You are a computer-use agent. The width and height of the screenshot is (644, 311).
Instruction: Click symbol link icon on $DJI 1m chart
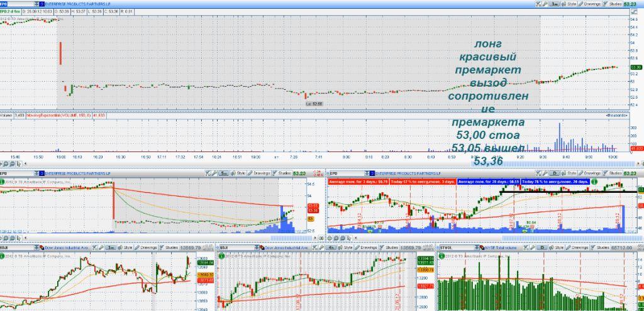[42, 248]
